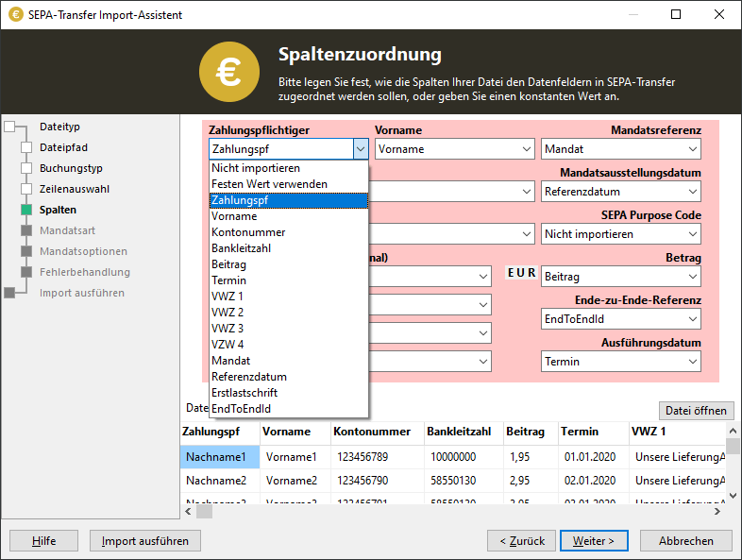Click the SEPA-Transfer euro icon in title bar
The height and width of the screenshot is (560, 742).
point(16,15)
